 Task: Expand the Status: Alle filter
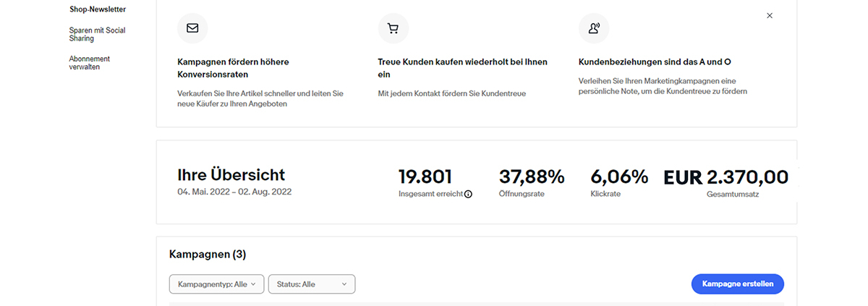coord(312,284)
